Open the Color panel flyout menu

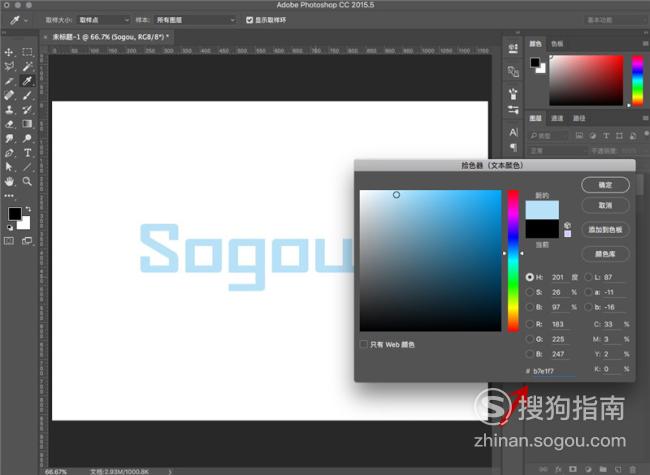click(645, 44)
